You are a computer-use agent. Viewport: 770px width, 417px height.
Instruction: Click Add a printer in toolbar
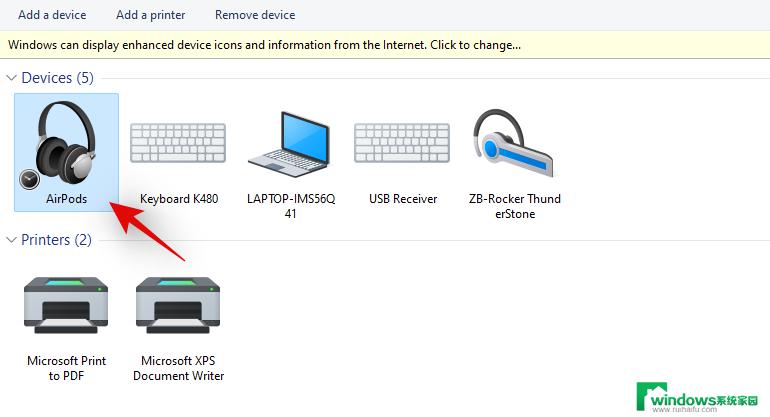pos(150,15)
